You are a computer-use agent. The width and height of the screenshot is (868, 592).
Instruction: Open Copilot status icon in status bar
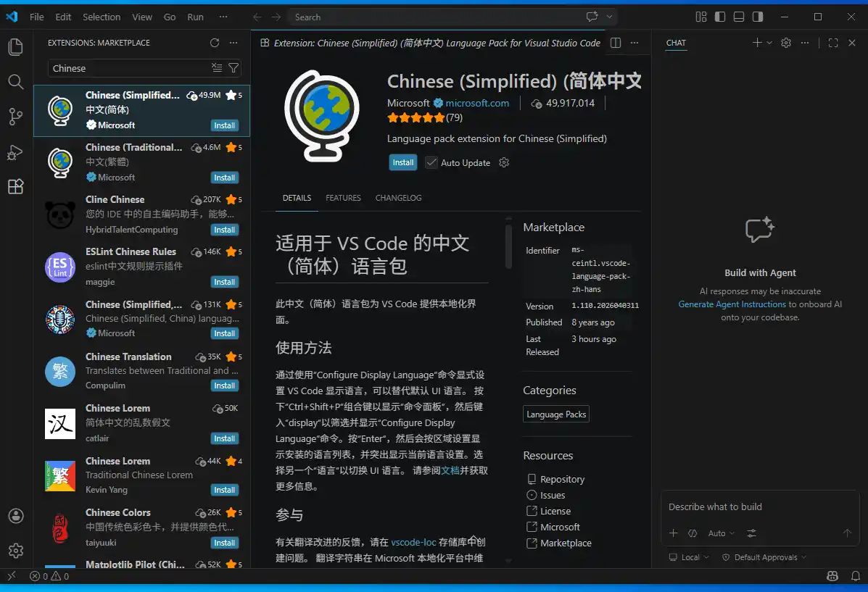(832, 576)
